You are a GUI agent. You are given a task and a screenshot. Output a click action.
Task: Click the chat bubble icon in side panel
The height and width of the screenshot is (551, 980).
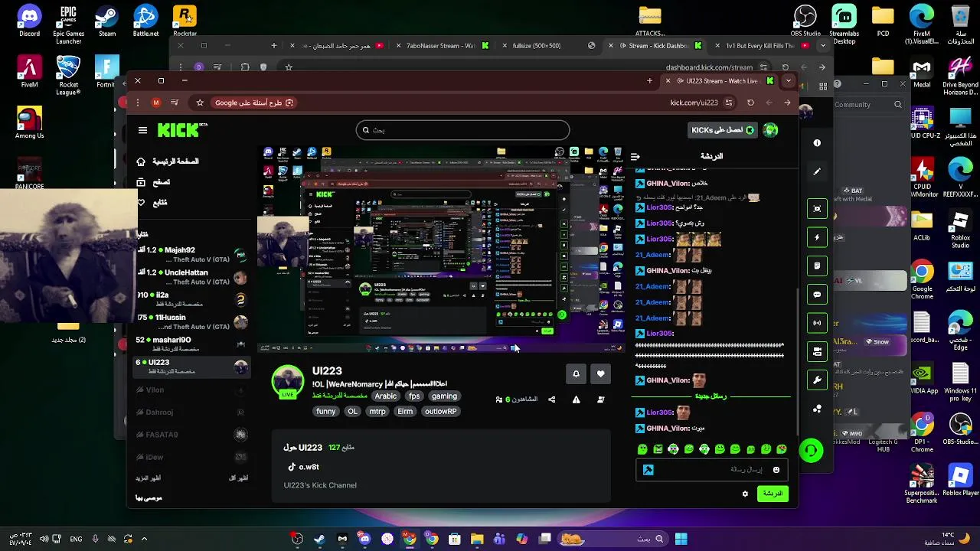pyautogui.click(x=817, y=295)
